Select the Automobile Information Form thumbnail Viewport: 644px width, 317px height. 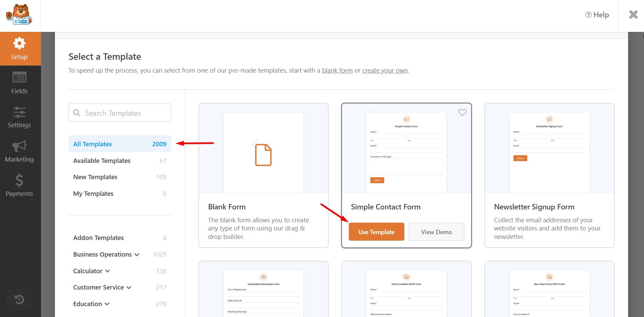[x=263, y=289]
